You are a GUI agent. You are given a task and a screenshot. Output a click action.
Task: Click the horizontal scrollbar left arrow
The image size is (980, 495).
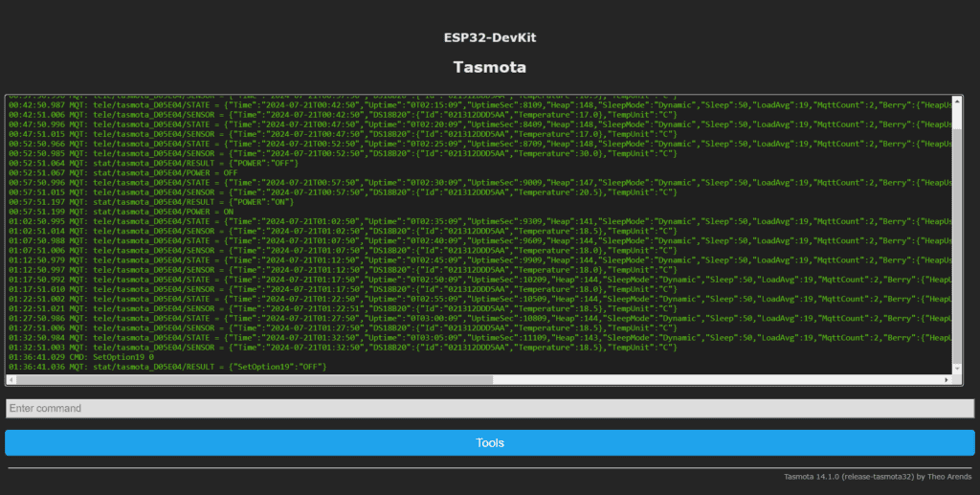[11, 379]
